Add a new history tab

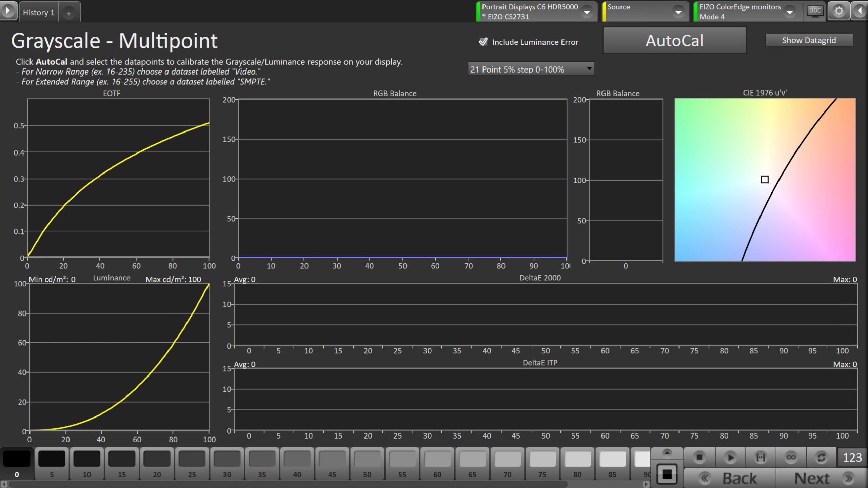69,13
